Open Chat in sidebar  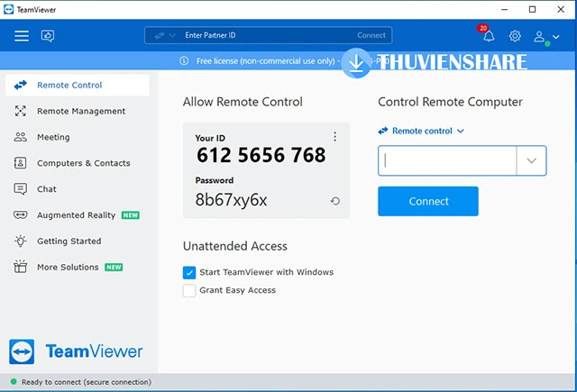pyautogui.click(x=78, y=189)
